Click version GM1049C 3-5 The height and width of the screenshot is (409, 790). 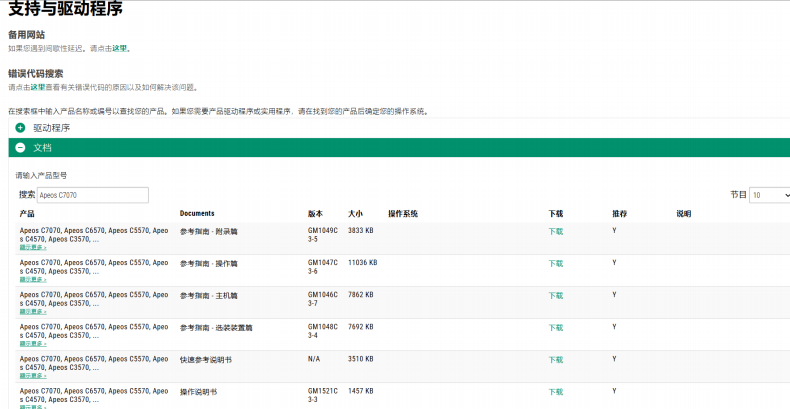(x=323, y=235)
